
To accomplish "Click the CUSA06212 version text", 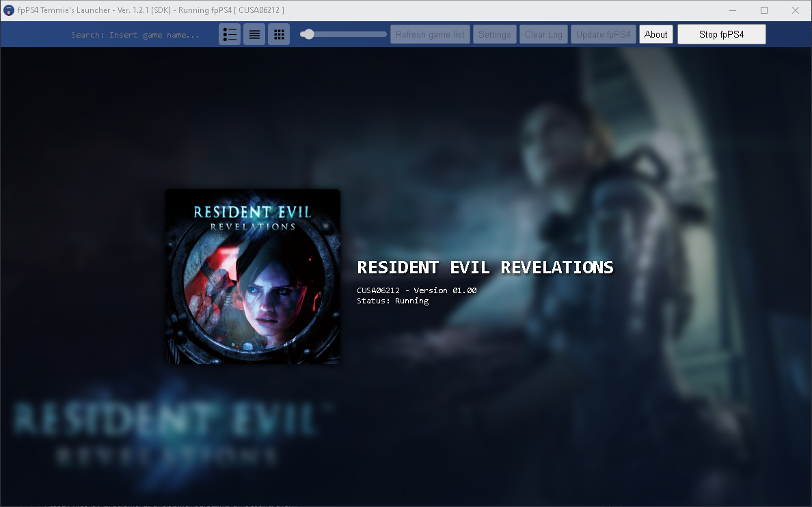I will [x=417, y=290].
